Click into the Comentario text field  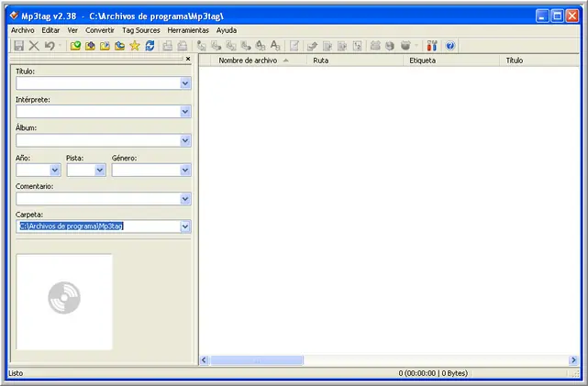click(98, 199)
